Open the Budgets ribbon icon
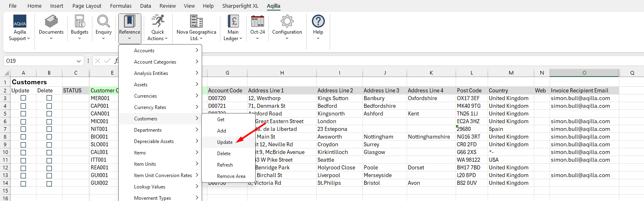Viewport: 644px width, 201px height. [79, 22]
